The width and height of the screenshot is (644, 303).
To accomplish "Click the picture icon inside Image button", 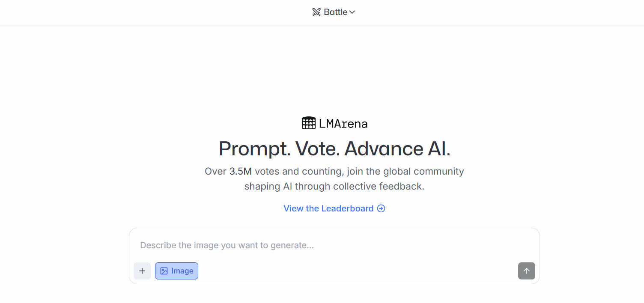I will click(x=164, y=271).
